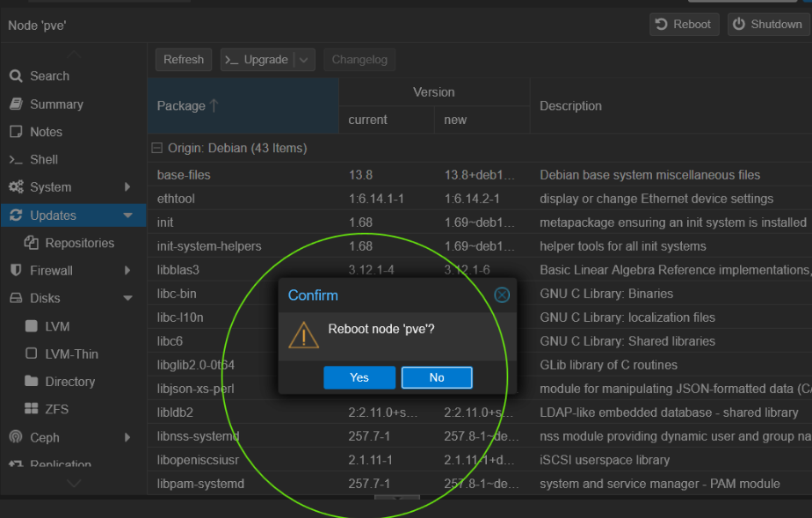The width and height of the screenshot is (812, 518).
Task: Select the base-files package row
Action: click(x=480, y=174)
